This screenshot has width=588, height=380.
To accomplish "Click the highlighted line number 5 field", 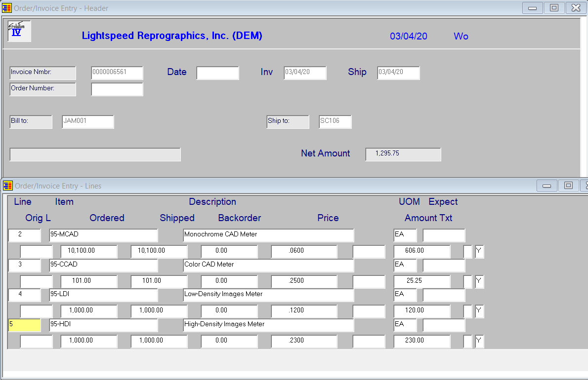I will 24,325.
